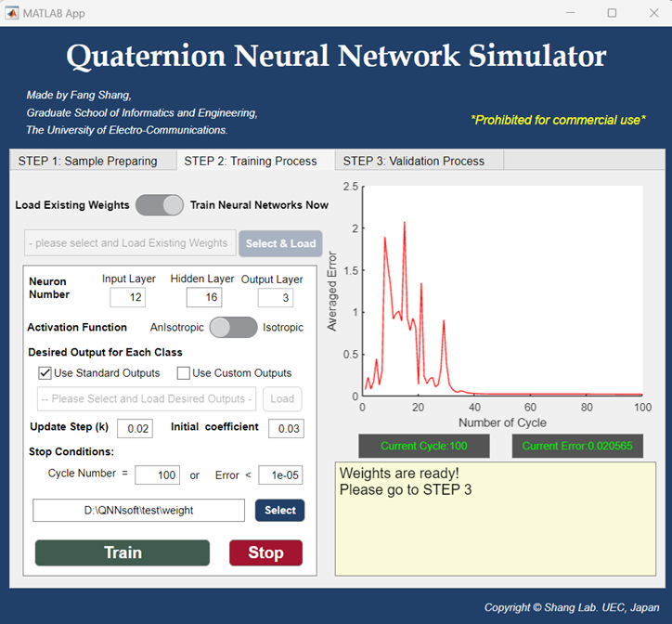The width and height of the screenshot is (672, 624).
Task: Uncheck Use Standard Outputs checkbox
Action: tap(45, 373)
